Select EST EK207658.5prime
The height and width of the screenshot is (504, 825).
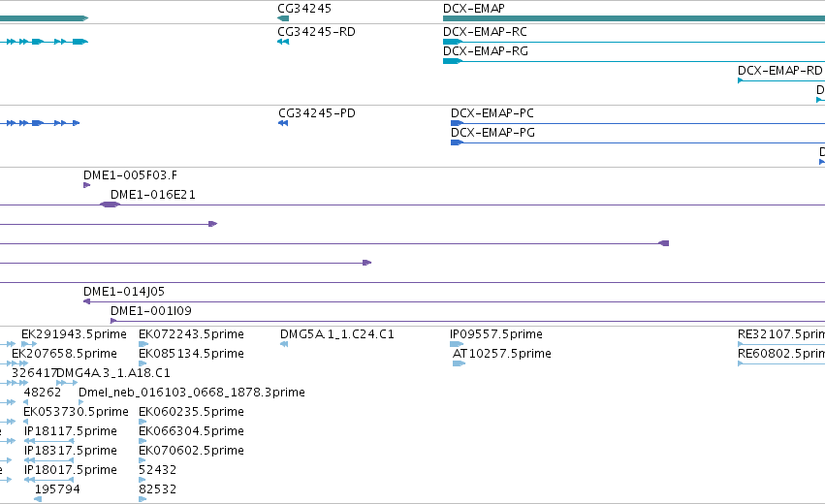coord(64,354)
